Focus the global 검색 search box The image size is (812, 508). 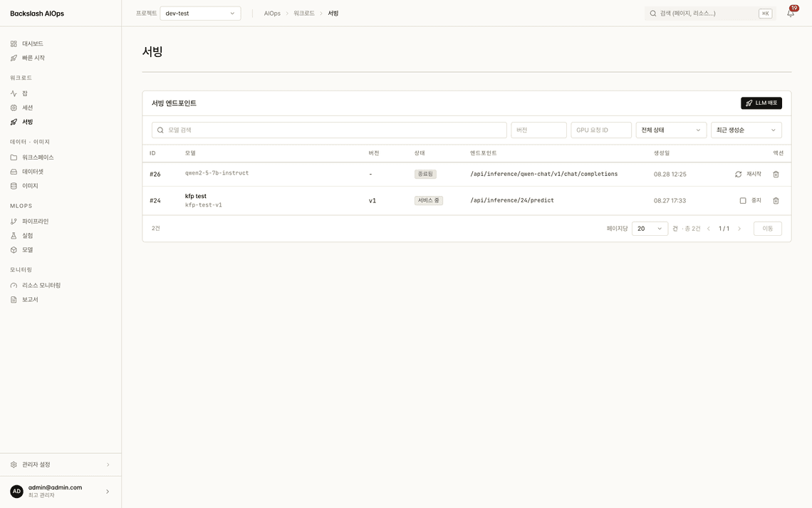[710, 14]
